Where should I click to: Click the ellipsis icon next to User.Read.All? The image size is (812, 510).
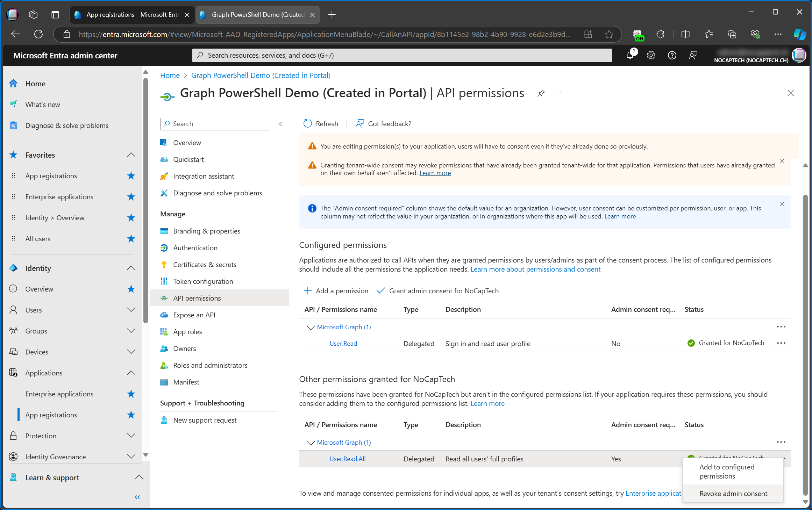pos(782,458)
